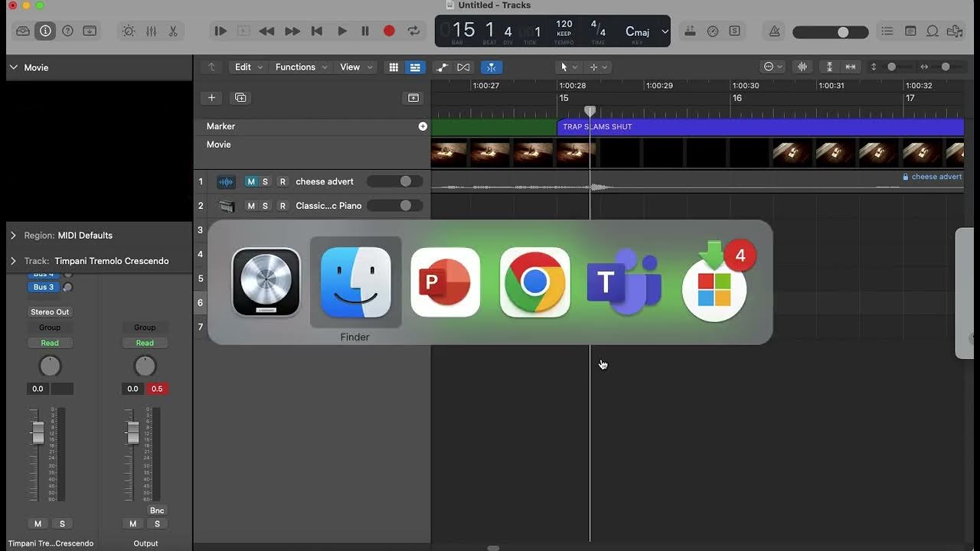This screenshot has width=980, height=551.
Task: Add a new track with plus button
Action: pyautogui.click(x=212, y=98)
